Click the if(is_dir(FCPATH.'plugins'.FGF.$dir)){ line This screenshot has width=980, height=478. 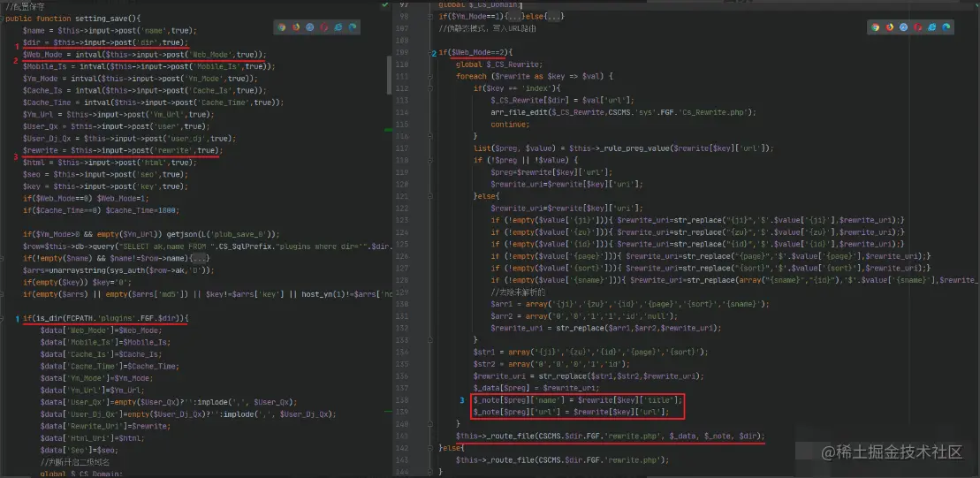click(105, 318)
